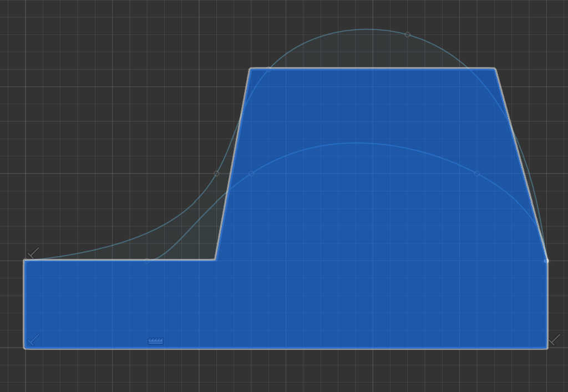
Task: Select the top-left corner vertex of the trapezoid
Action: [x=251, y=69]
